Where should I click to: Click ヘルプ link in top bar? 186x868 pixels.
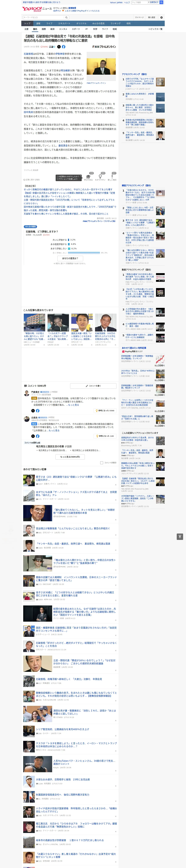click(x=127, y=2)
